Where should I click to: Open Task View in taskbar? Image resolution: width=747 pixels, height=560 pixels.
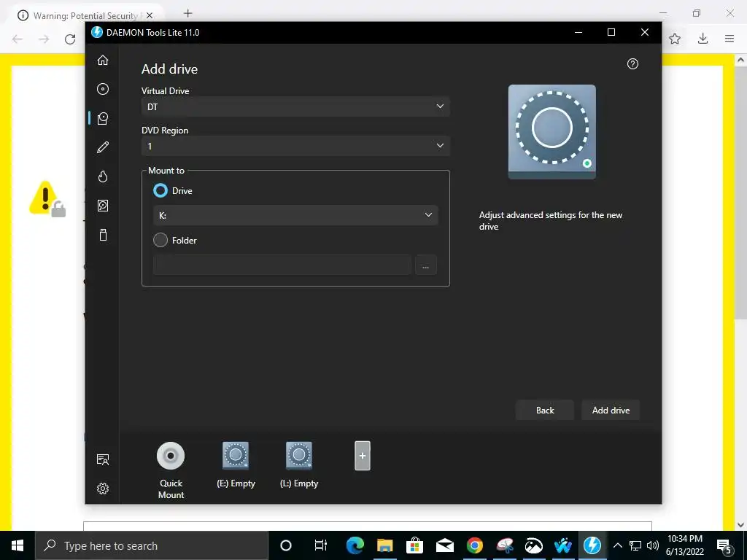[321, 545]
